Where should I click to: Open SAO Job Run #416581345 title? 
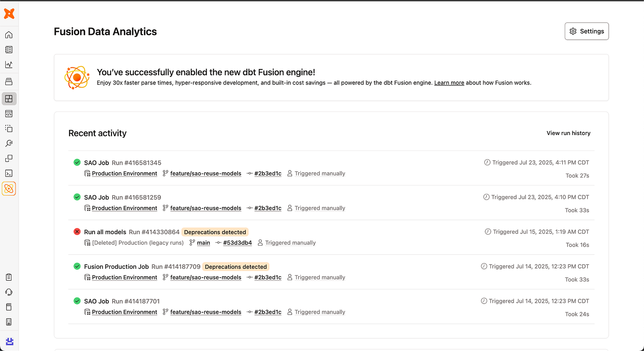pos(123,162)
